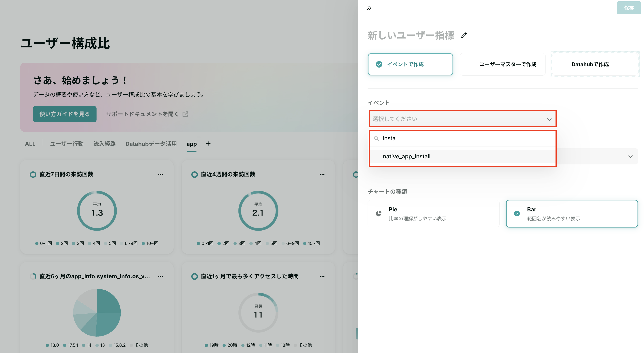
Task: Click 直近1ヶ月で最も多くアクセスした時間 title
Action: click(250, 276)
